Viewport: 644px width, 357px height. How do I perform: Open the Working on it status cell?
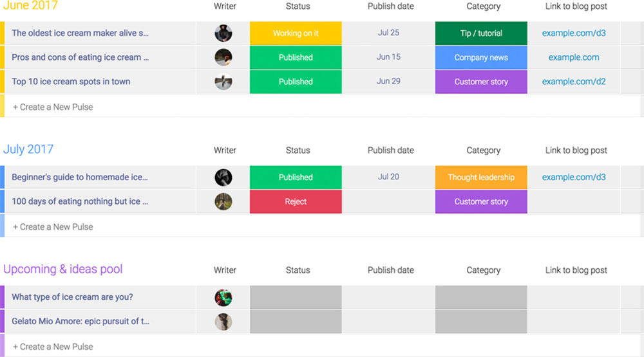pyautogui.click(x=296, y=33)
